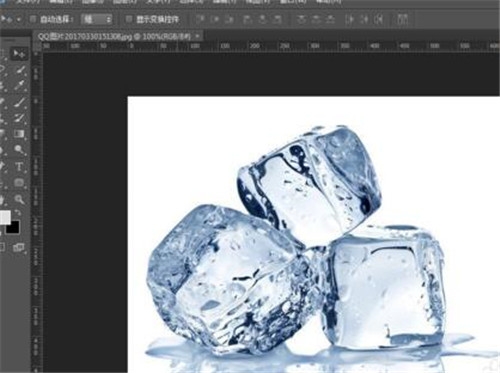Image resolution: width=500 pixels, height=373 pixels.
Task: Align bottom edges in options bar
Action: pos(230,19)
